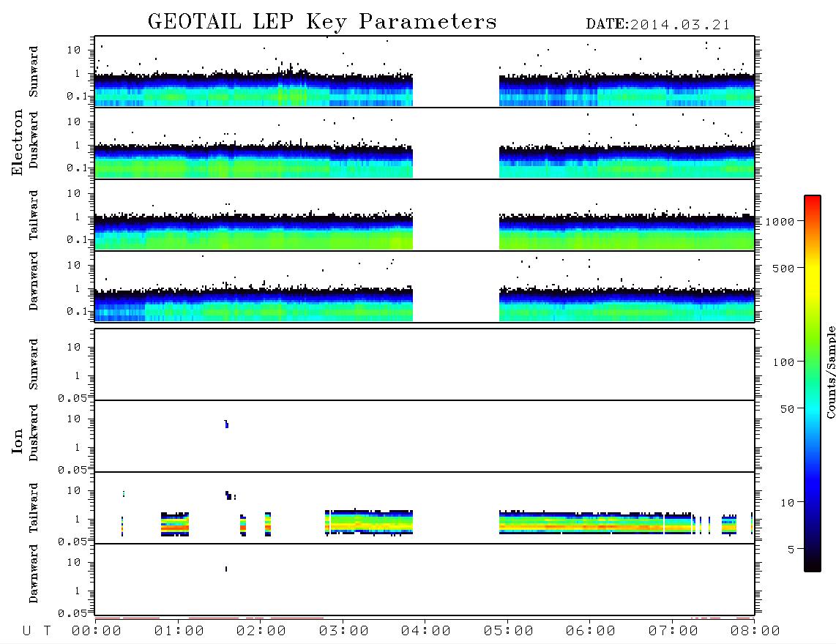Select the 05:00 time tick label
Viewport: 836px width, 644px height.
[x=509, y=632]
